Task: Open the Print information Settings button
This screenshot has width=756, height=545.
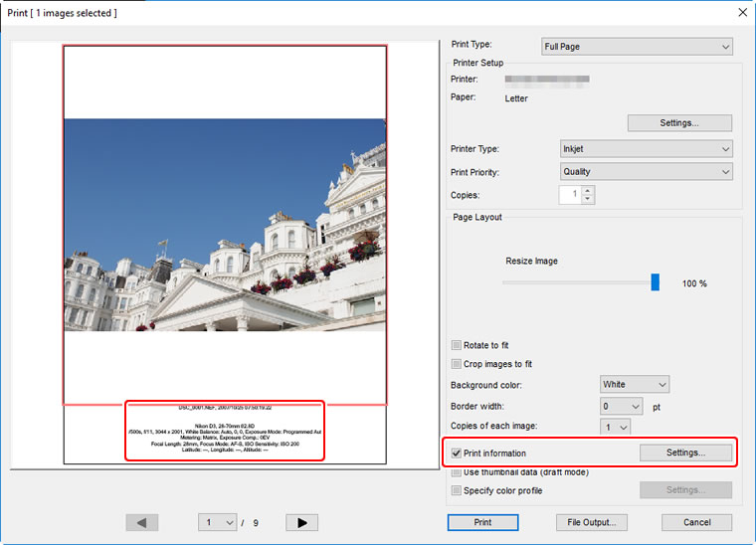Action: click(685, 453)
